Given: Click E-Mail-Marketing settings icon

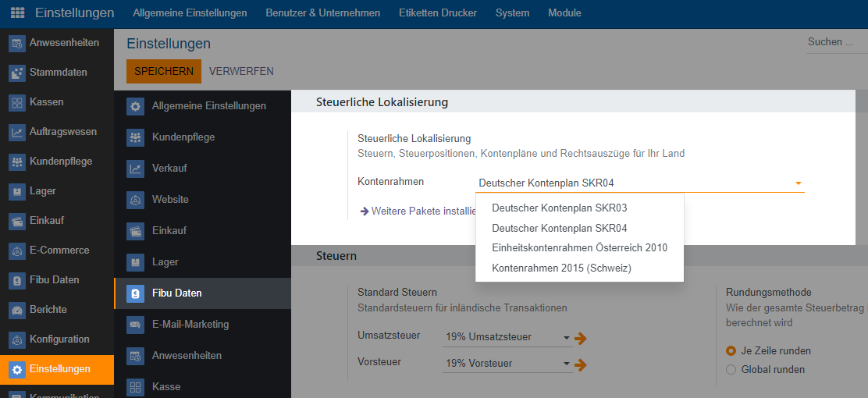Looking at the screenshot, I should tap(136, 325).
